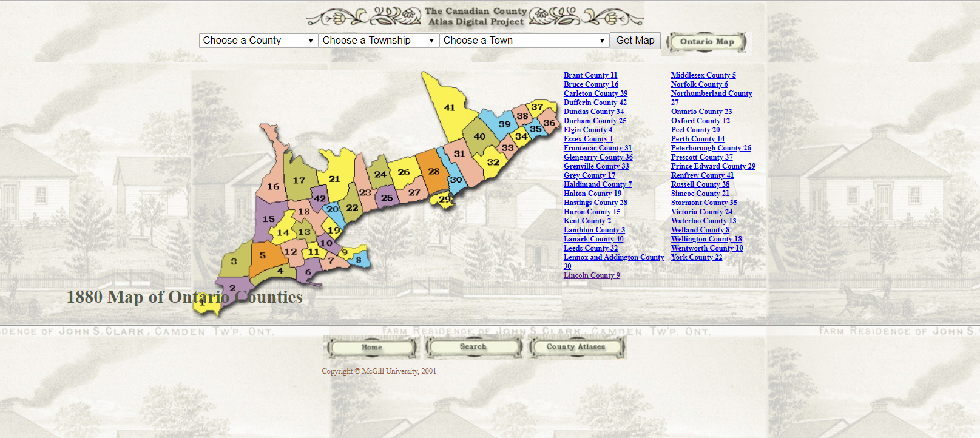Open Wentworth County 10 link
This screenshot has height=438, width=980.
[x=707, y=248]
